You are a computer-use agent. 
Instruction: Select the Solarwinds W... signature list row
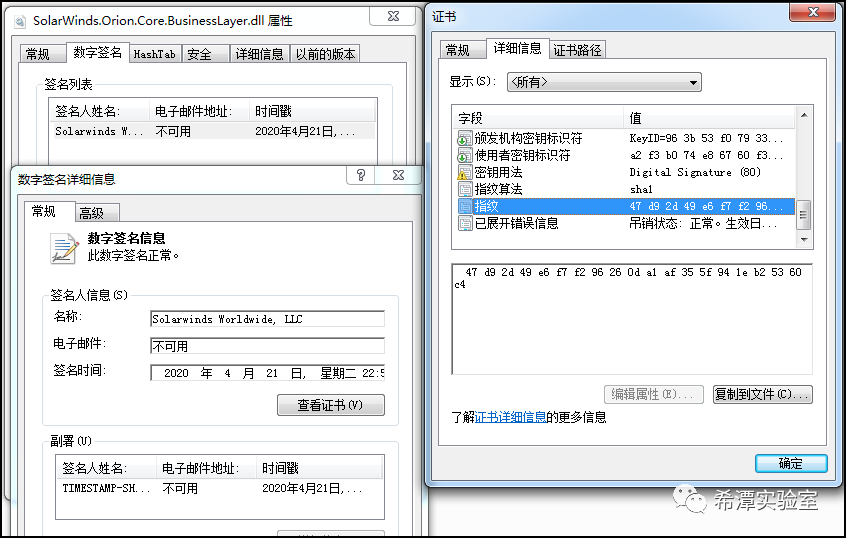pos(214,132)
